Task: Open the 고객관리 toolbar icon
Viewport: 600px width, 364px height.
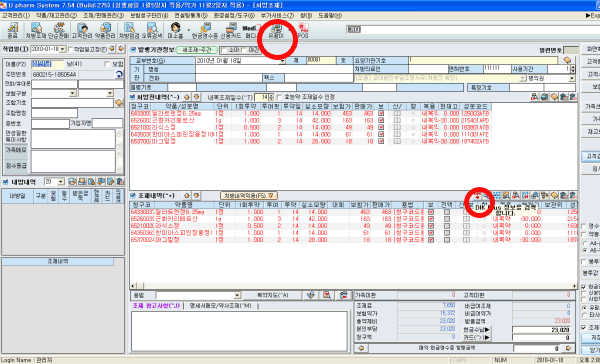Action: (x=82, y=30)
